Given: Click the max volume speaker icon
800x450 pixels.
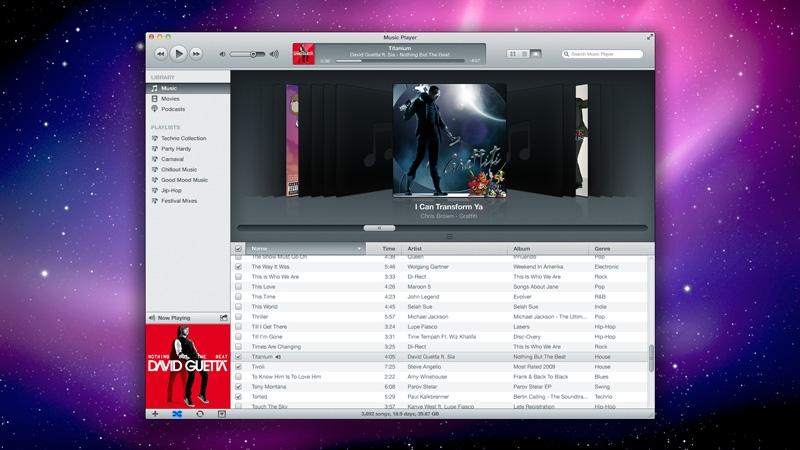Looking at the screenshot, I should coord(275,53).
